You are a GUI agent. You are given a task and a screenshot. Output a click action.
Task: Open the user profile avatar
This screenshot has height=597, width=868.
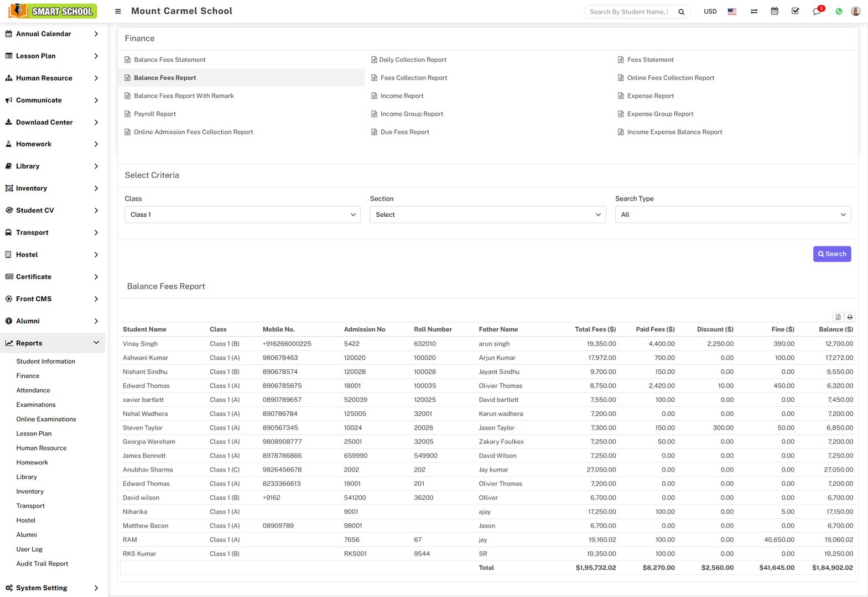(855, 11)
